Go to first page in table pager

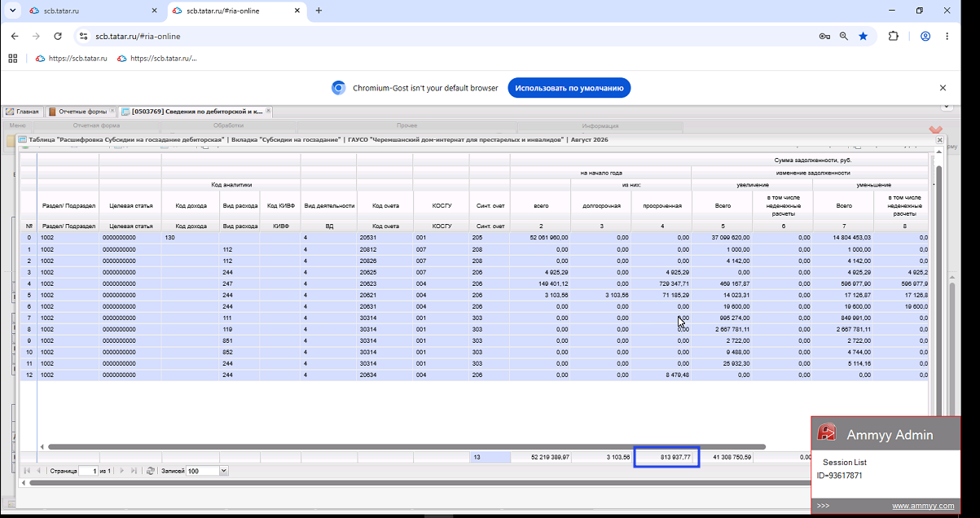[26, 471]
